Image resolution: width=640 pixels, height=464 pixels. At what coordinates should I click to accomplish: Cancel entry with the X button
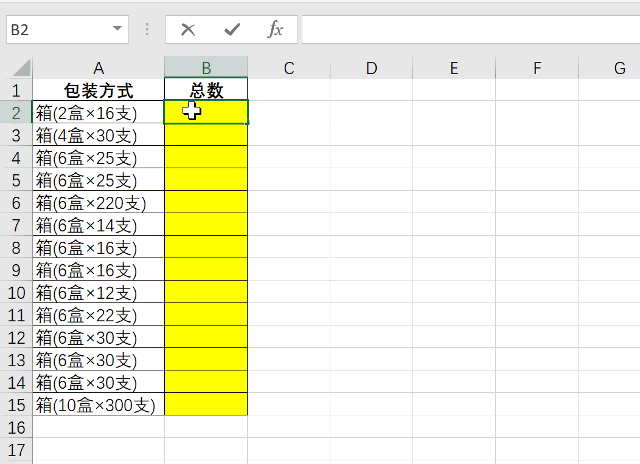coord(188,29)
